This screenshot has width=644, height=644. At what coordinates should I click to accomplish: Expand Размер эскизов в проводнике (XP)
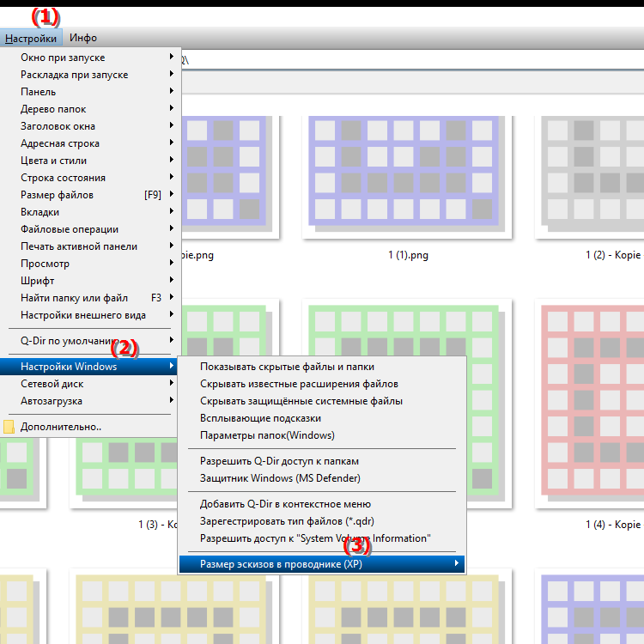[x=322, y=564]
